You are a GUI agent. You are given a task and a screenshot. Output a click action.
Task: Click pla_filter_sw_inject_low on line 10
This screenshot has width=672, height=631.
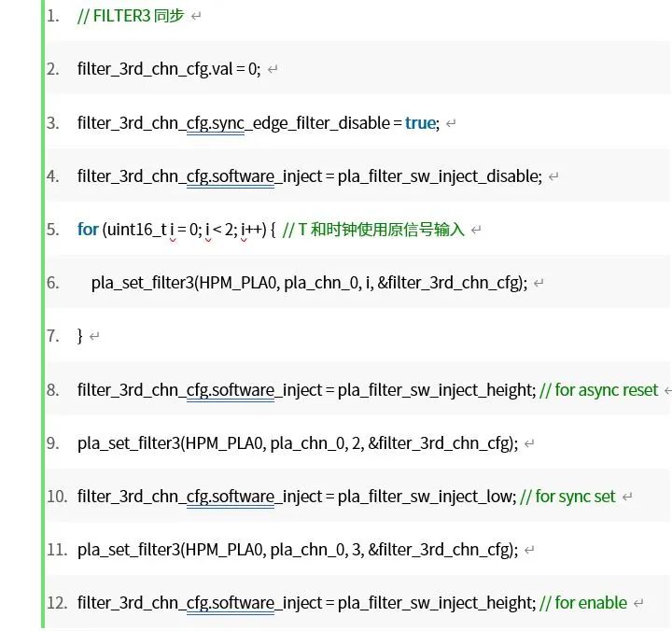click(x=427, y=497)
